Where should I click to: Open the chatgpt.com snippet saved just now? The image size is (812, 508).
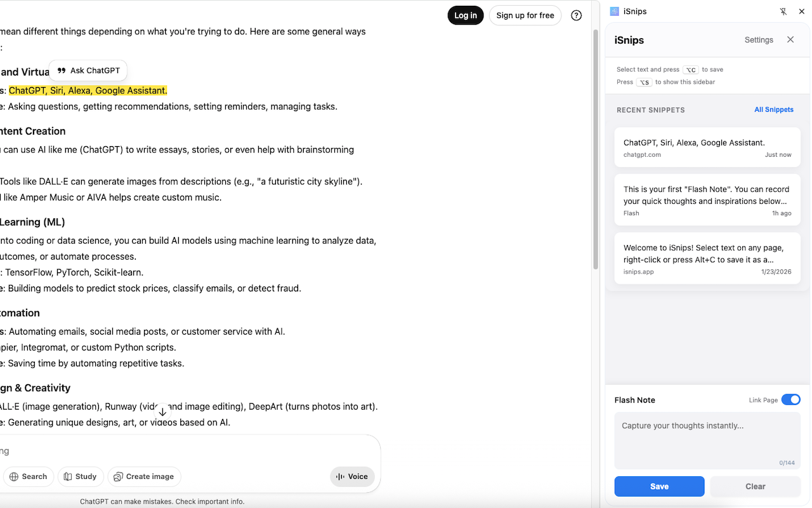(x=707, y=147)
